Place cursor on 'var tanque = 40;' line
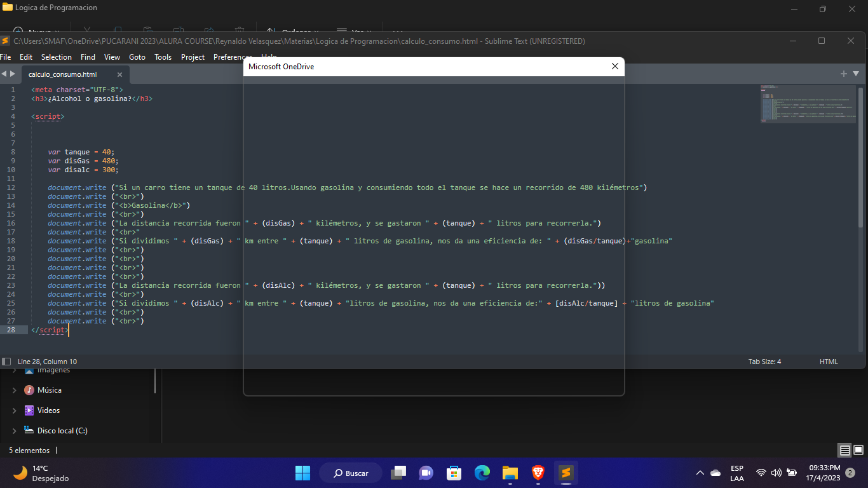The image size is (868, 488). point(81,152)
